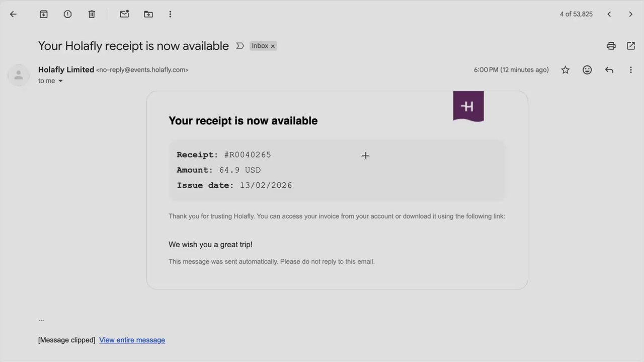The image size is (644, 362).
Task: Click the email subject line
Action: click(x=133, y=46)
